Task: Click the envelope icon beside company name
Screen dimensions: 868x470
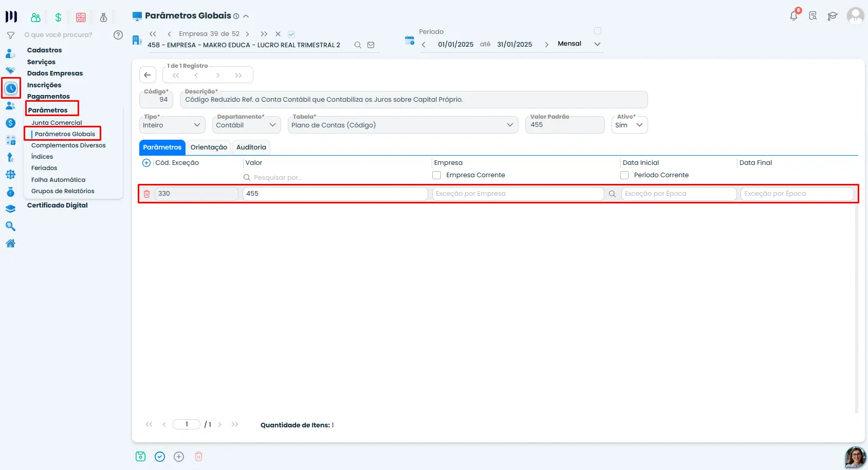Action: coord(371,45)
